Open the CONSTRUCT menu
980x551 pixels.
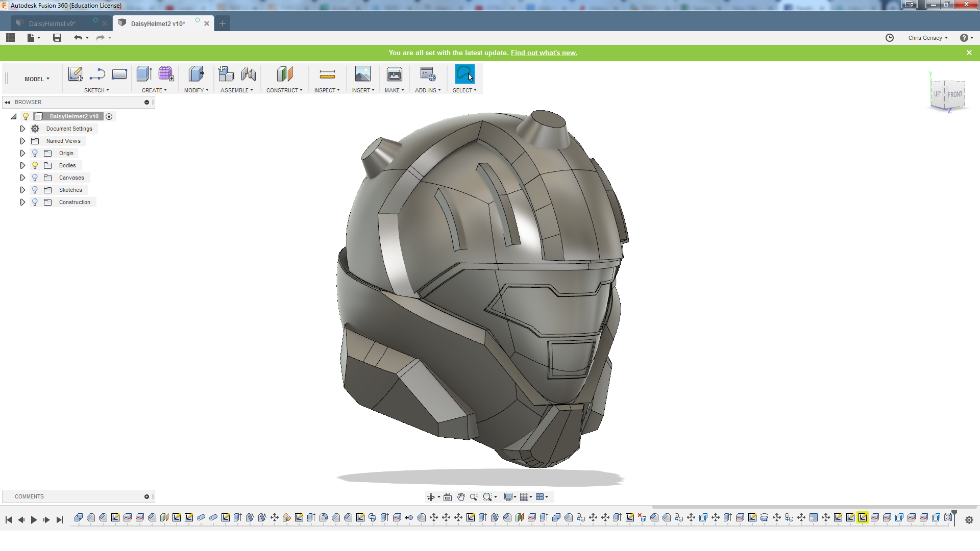click(284, 90)
